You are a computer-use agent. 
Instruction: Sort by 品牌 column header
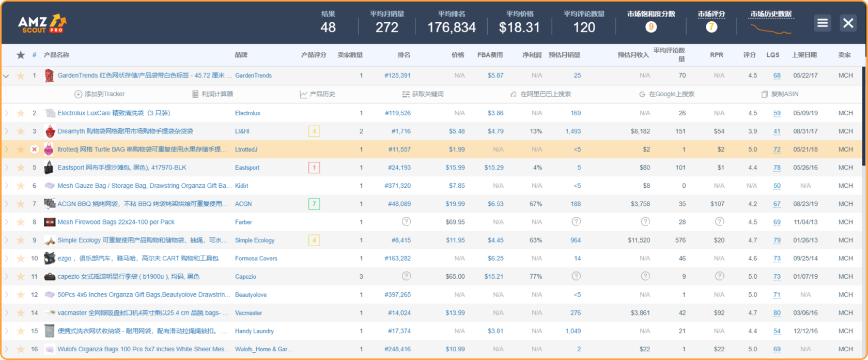tap(241, 55)
